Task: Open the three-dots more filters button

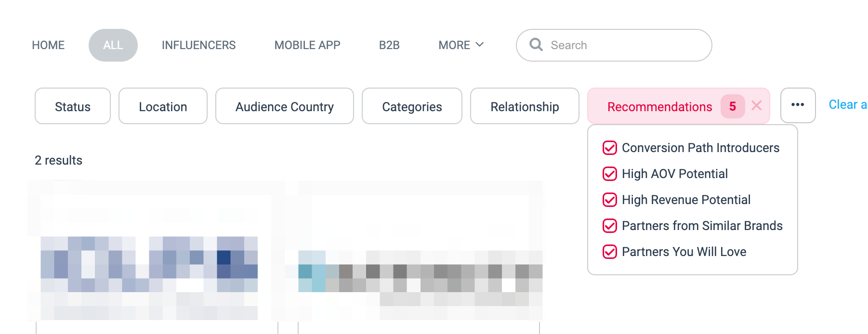Action: (x=798, y=105)
